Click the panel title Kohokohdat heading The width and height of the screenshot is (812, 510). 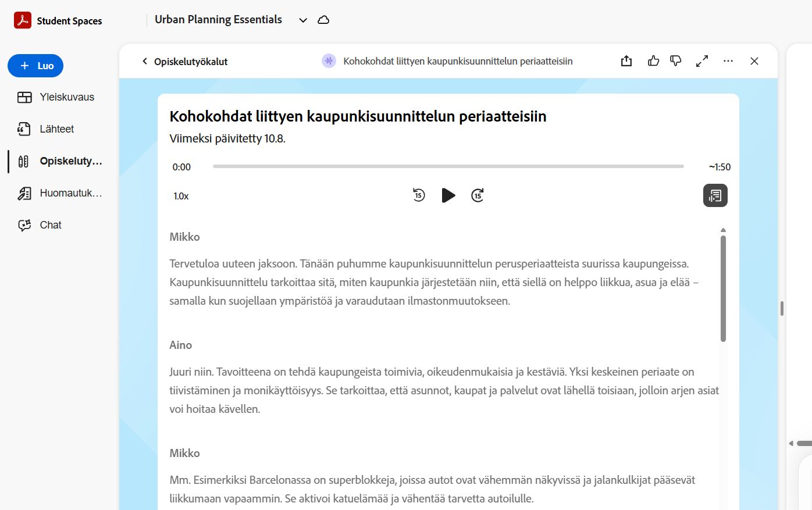tap(358, 116)
